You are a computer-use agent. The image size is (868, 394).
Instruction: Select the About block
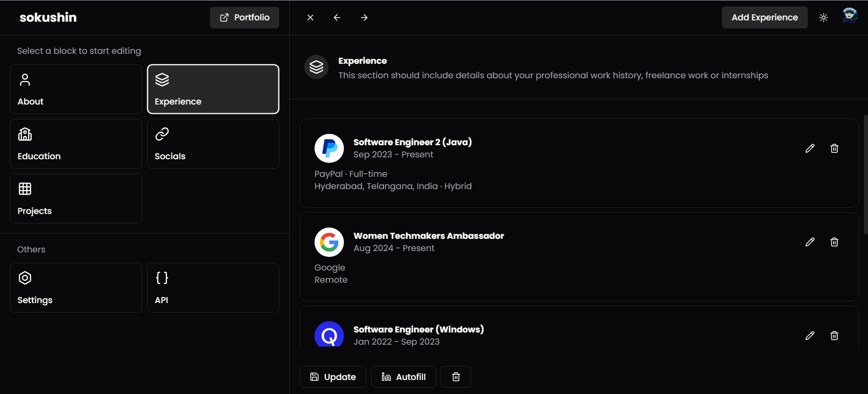pyautogui.click(x=76, y=89)
